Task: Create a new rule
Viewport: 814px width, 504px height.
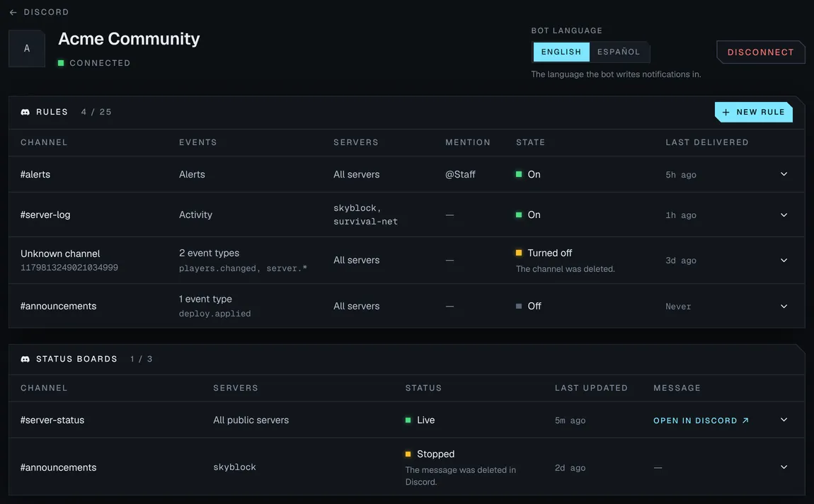Action: pyautogui.click(x=753, y=112)
